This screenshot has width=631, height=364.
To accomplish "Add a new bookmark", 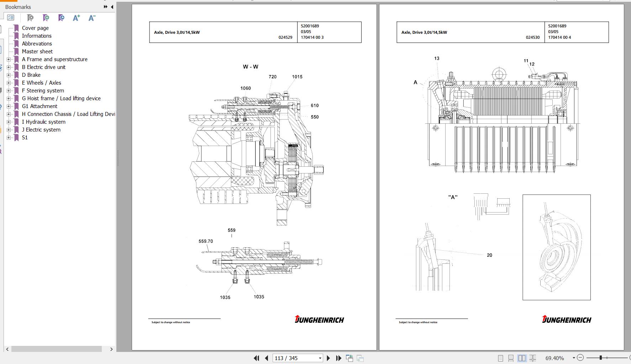I will (x=46, y=17).
